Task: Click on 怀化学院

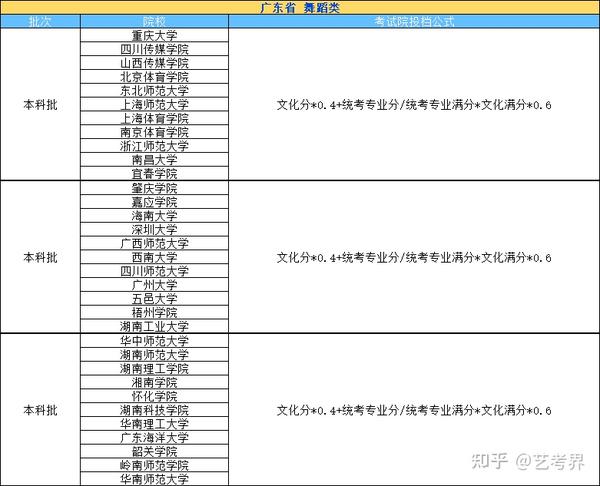Action: (x=154, y=396)
